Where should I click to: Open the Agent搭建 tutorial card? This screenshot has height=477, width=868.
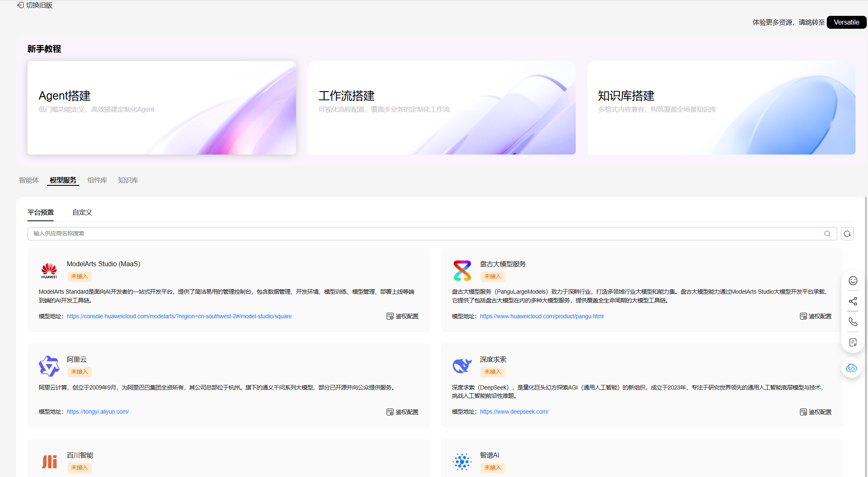point(162,107)
